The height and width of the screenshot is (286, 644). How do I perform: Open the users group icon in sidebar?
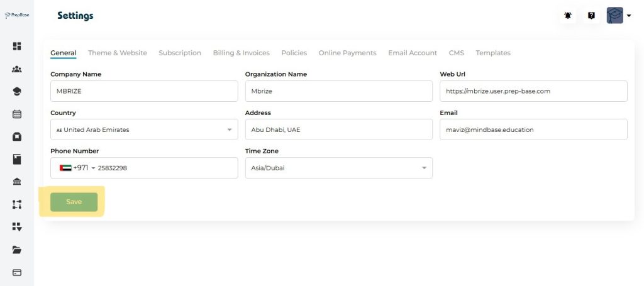coord(17,69)
